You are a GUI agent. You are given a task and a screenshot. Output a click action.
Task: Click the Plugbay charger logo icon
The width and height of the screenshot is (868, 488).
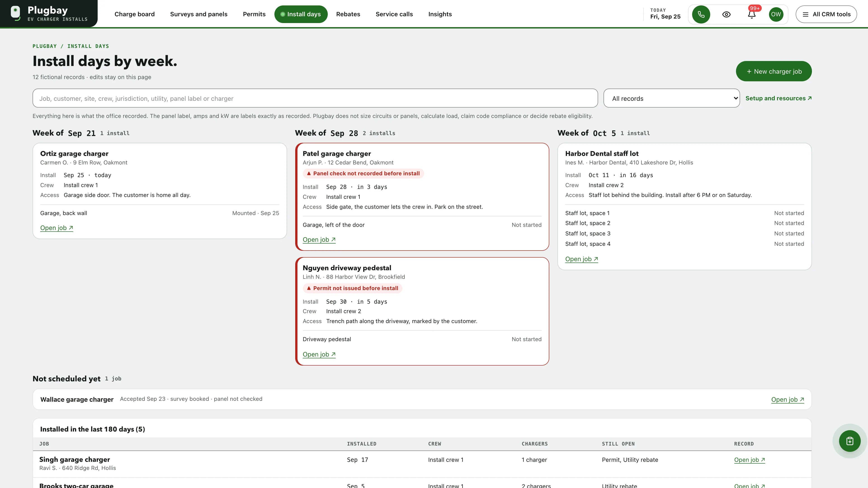coord(16,13)
